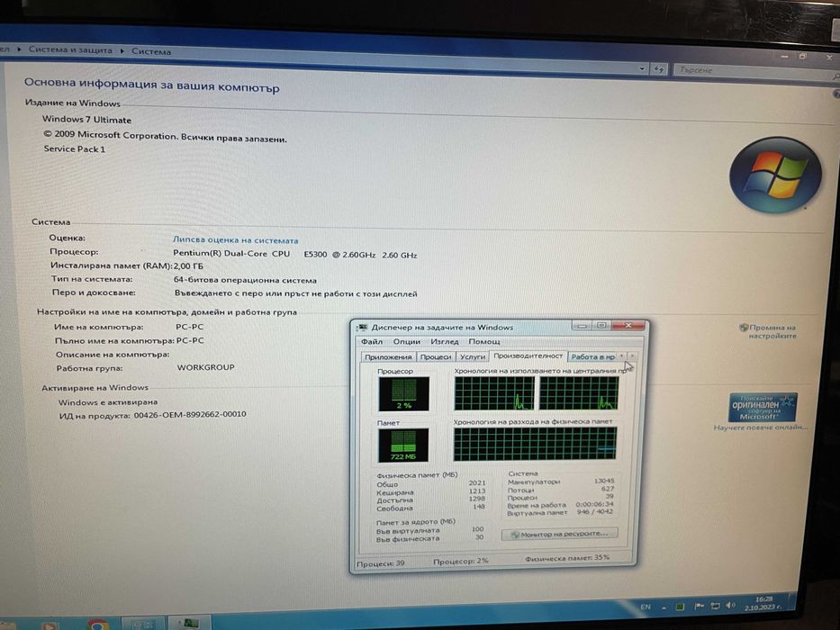Viewport: 840px width, 630px height.
Task: Click the network tray icon
Action: [715, 606]
